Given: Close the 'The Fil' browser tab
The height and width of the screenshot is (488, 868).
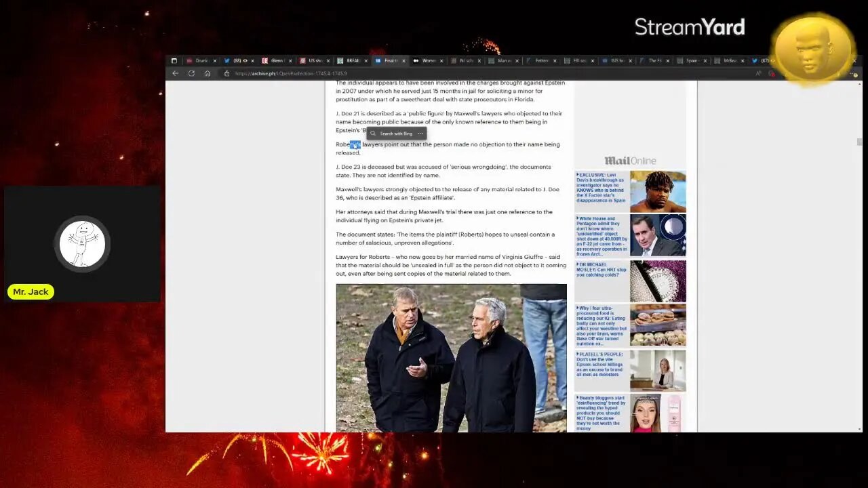Looking at the screenshot, I should (x=668, y=60).
